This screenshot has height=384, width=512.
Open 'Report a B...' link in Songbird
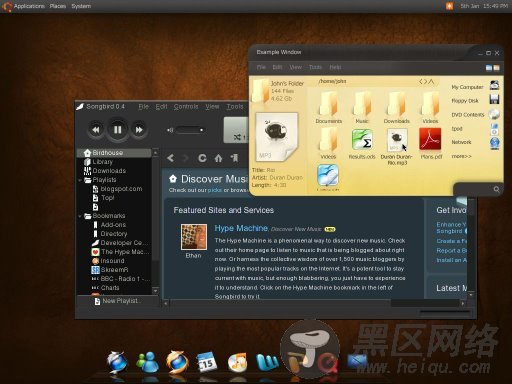coord(451,250)
